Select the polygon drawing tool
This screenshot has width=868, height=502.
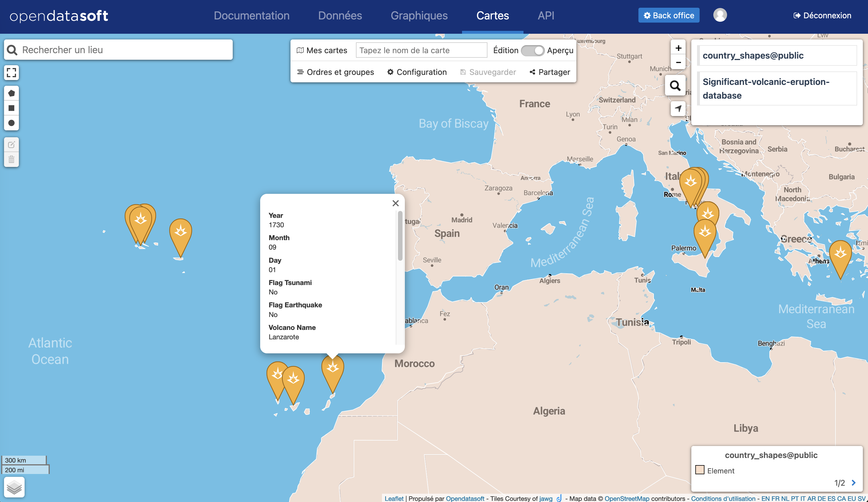click(x=11, y=93)
